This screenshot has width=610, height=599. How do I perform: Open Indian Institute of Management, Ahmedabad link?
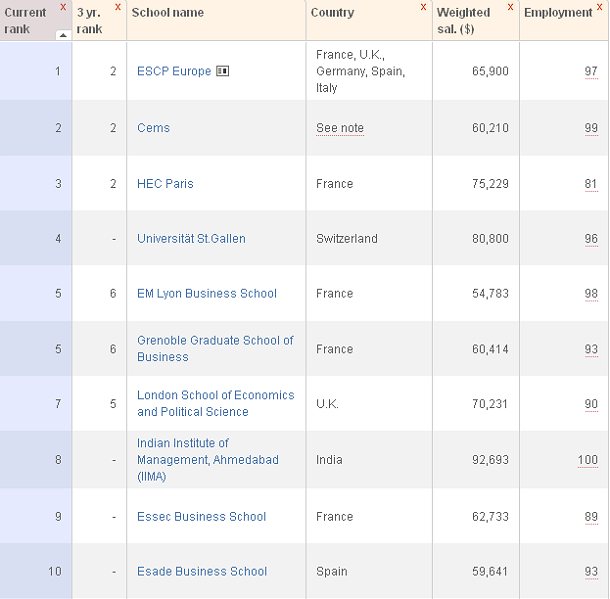[208, 459]
